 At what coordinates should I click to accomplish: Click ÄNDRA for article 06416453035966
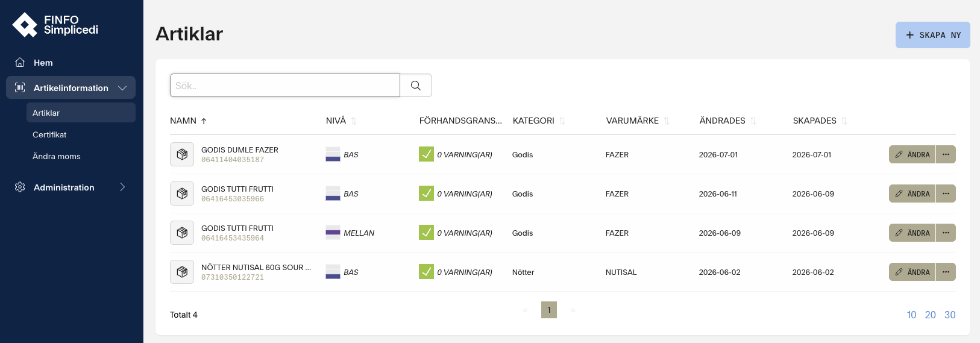pyautogui.click(x=912, y=194)
